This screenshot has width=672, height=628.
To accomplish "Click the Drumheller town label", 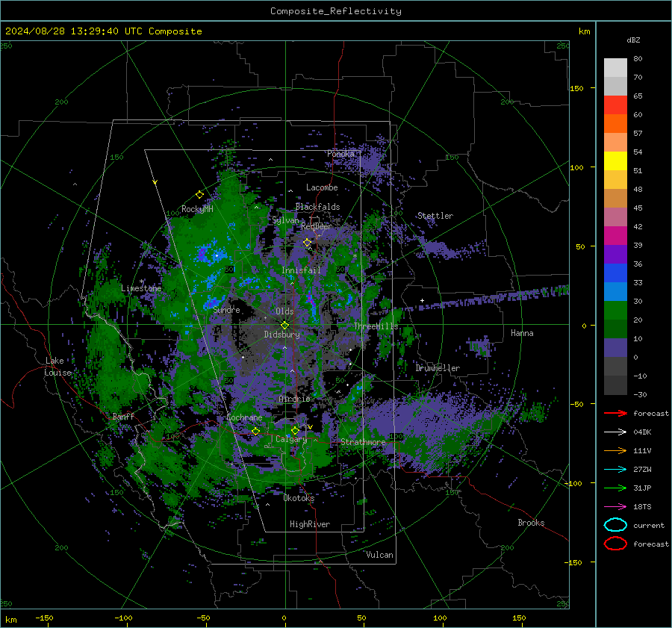I will (x=438, y=368).
